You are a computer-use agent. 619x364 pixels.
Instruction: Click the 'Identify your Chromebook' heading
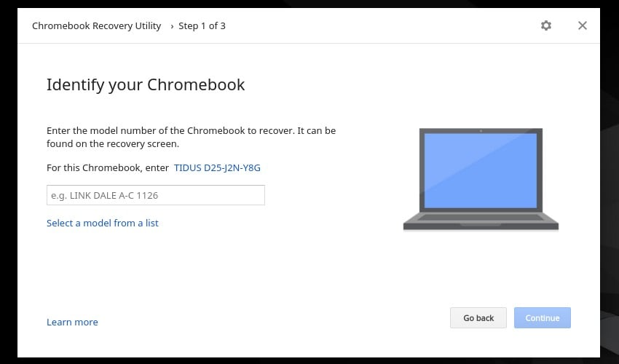[146, 85]
